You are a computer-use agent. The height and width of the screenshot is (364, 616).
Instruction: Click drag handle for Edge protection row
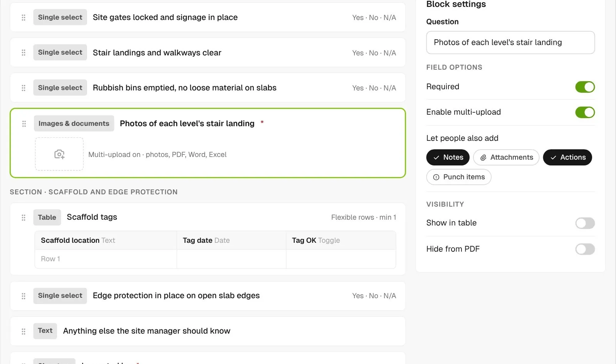(23, 296)
